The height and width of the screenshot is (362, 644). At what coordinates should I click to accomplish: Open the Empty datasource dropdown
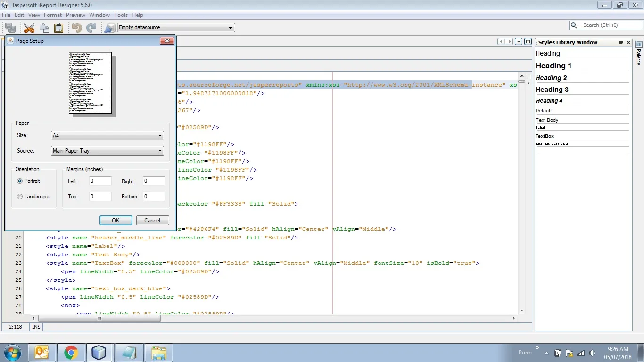[x=176, y=28]
